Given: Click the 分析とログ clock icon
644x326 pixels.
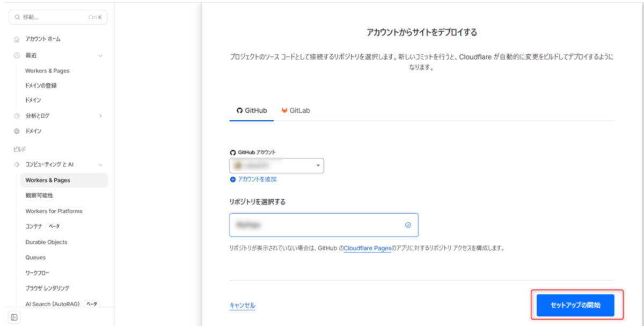Looking at the screenshot, I should [x=17, y=115].
